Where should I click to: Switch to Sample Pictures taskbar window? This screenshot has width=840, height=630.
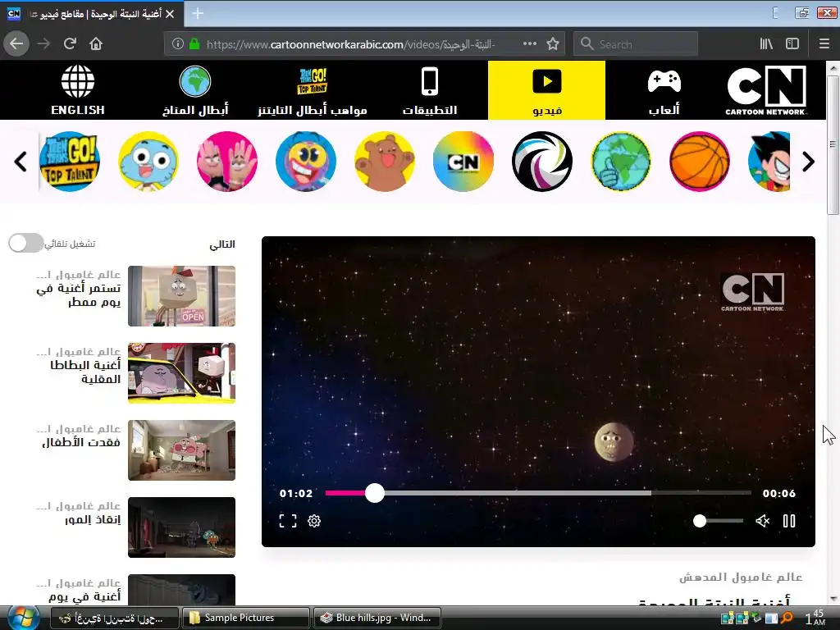tap(246, 618)
